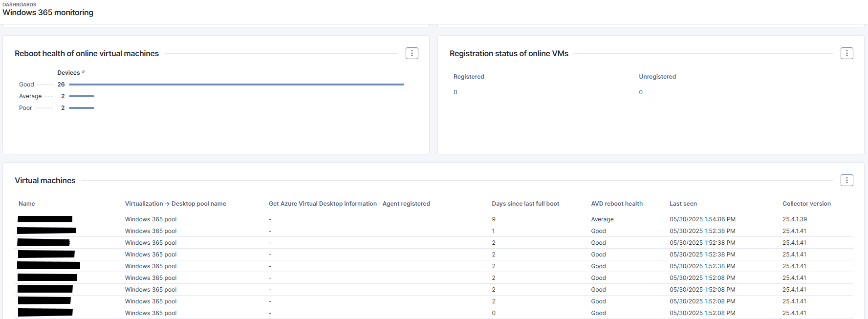Click the Unregistered VMs count value

click(641, 92)
